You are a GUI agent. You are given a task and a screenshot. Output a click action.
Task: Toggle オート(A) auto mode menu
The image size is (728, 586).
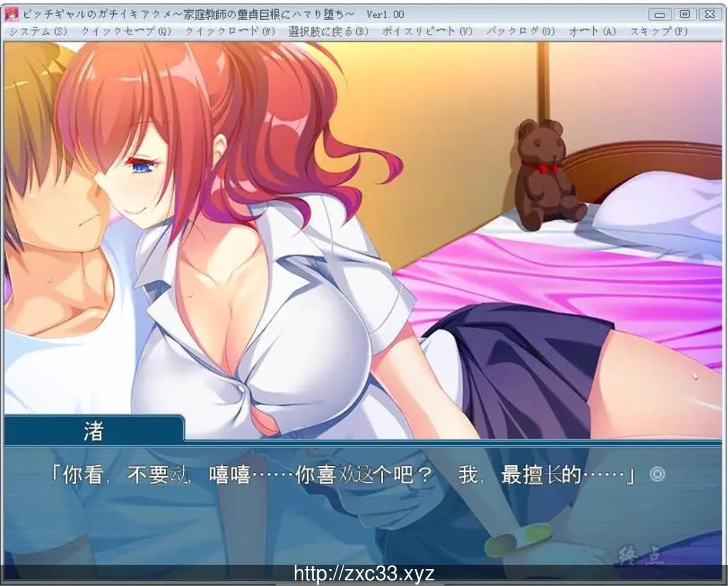(592, 32)
